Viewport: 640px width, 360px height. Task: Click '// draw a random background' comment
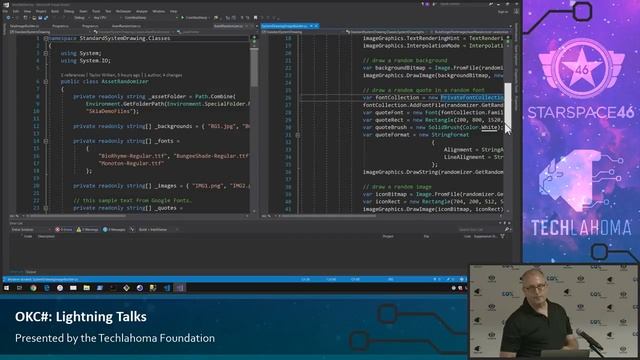[x=405, y=60]
